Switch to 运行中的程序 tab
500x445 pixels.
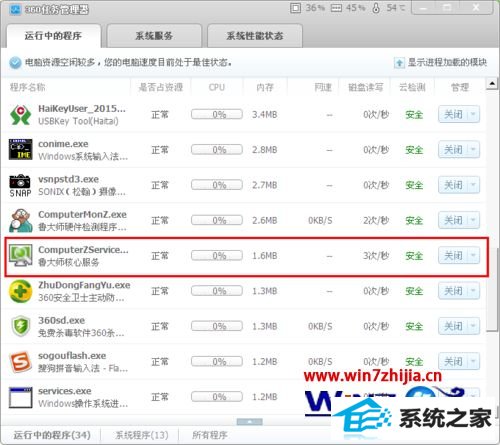pyautogui.click(x=53, y=36)
